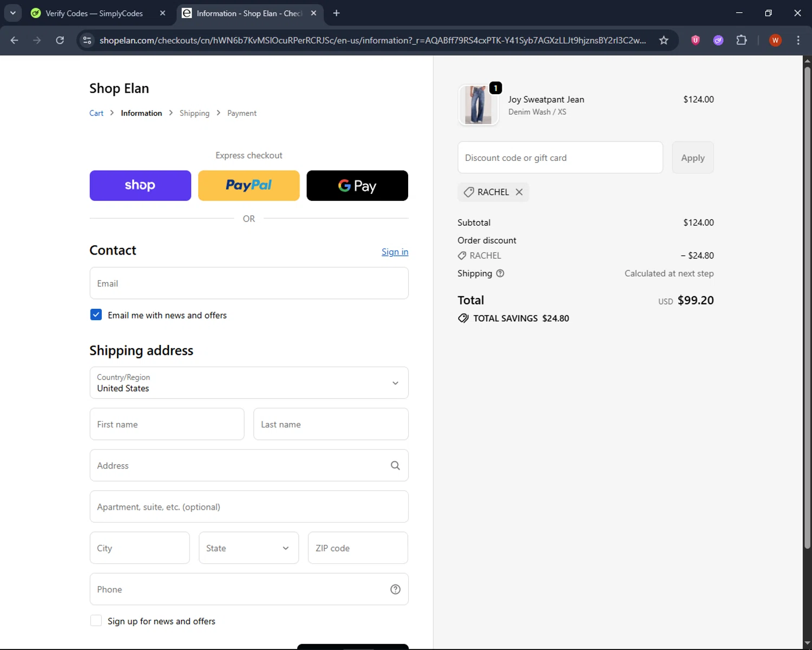Click the page vertical scrollbar

(807, 309)
